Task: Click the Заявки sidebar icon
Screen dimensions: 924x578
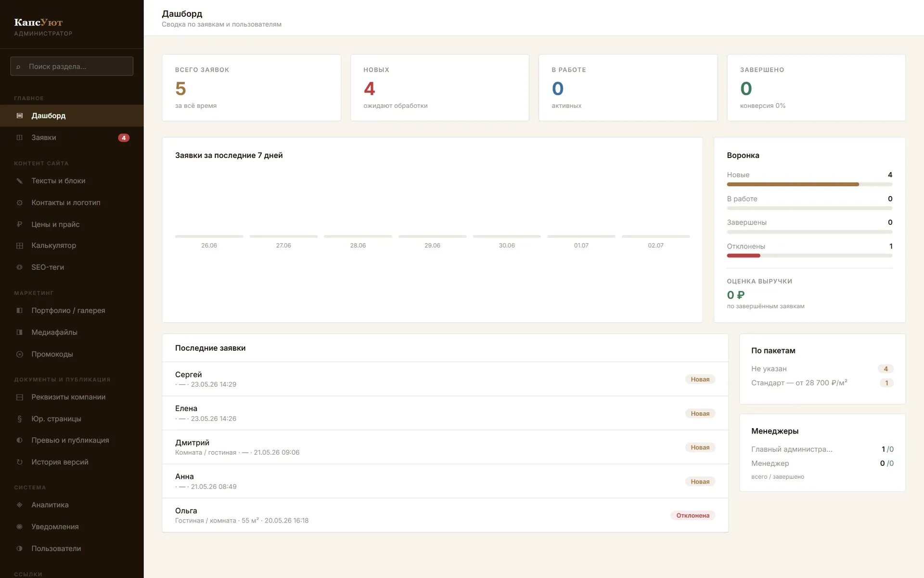Action: point(20,137)
